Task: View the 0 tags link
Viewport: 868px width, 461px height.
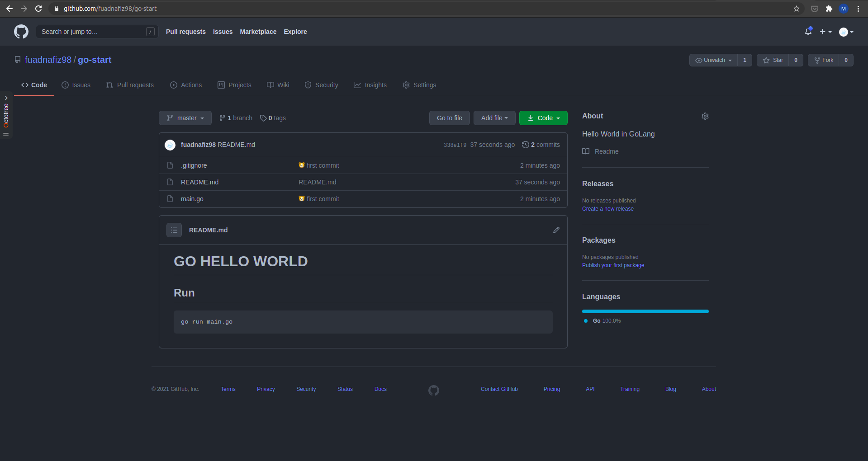Action: click(x=273, y=118)
